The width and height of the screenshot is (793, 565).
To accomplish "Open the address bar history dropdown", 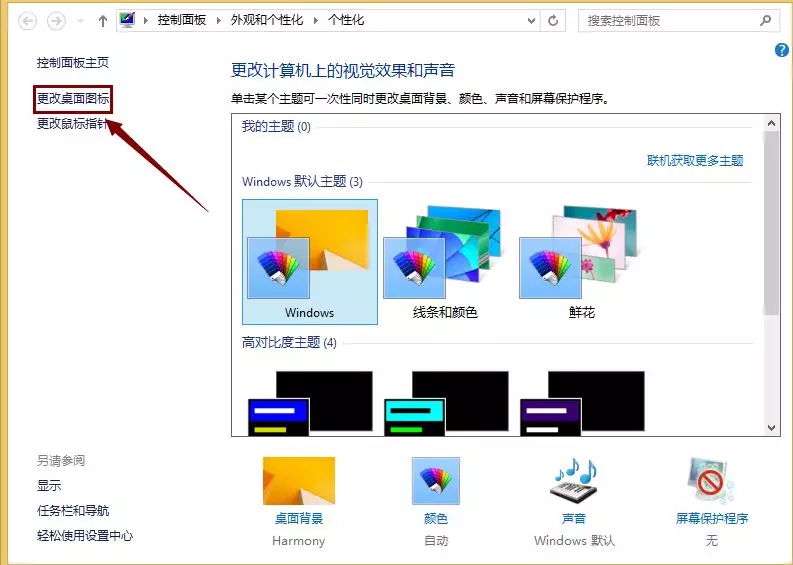I will point(531,21).
